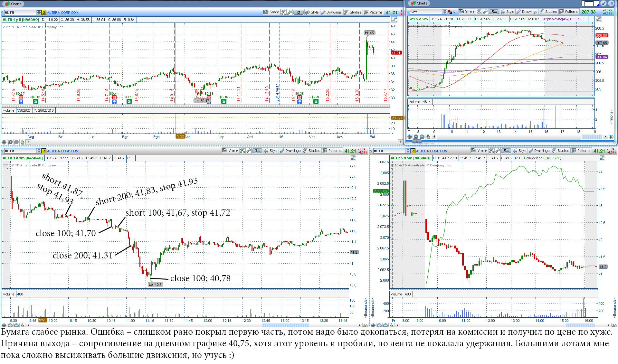Image resolution: width=618 pixels, height=364 pixels.
Task: Click Share button in SPY chart
Action: (x=467, y=11)
